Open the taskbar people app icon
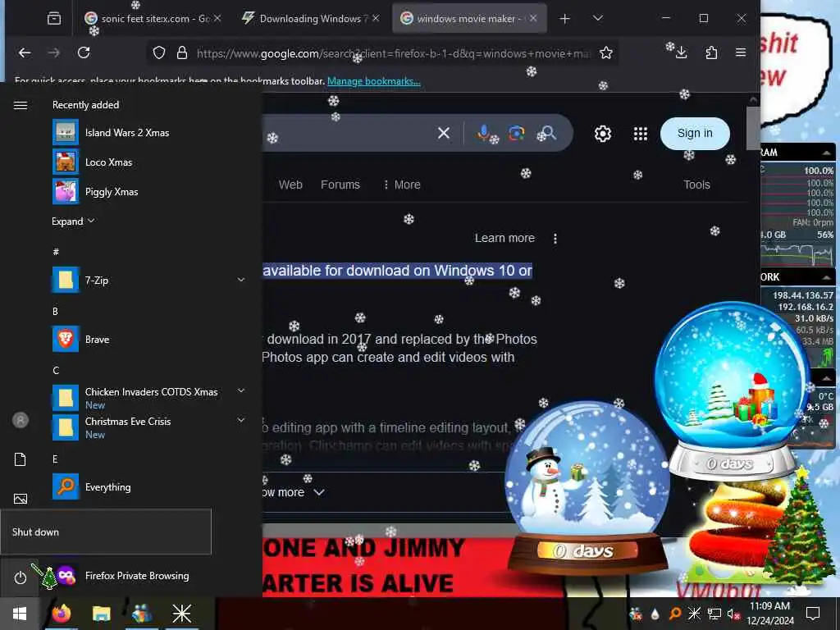 (x=141, y=614)
